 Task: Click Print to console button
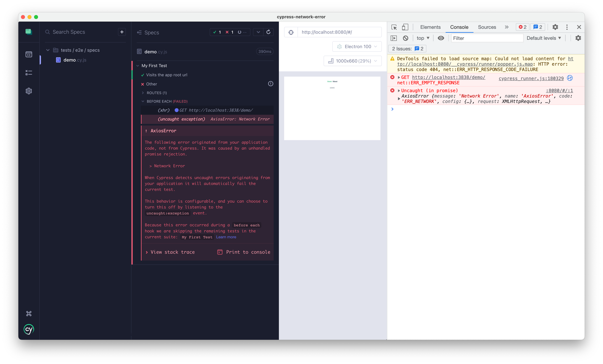pos(244,252)
